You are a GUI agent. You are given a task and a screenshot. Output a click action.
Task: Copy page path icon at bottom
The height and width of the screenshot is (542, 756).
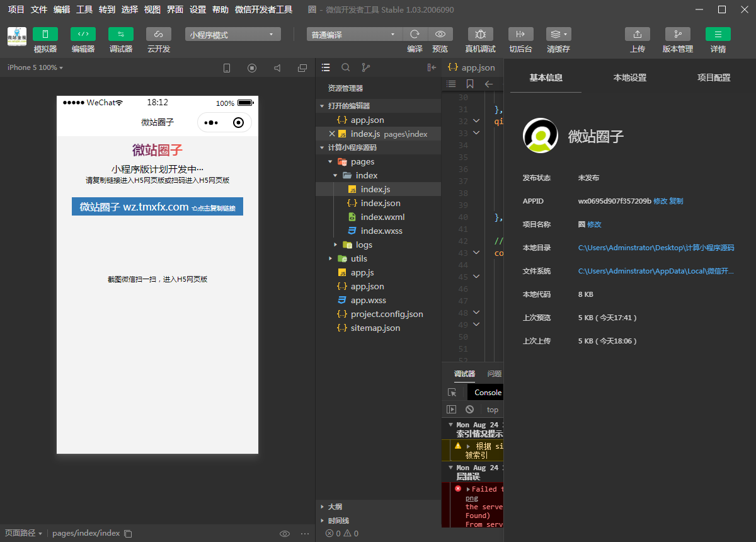pyautogui.click(x=128, y=533)
